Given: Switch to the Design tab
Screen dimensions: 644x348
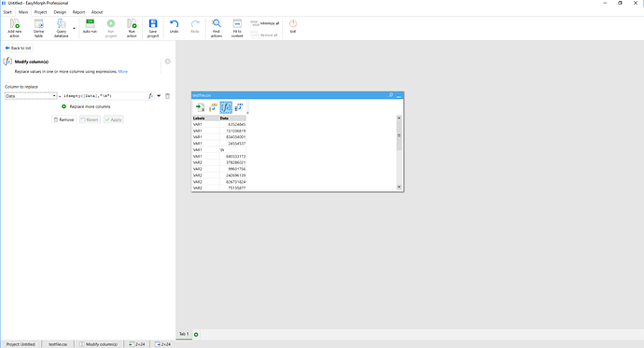Looking at the screenshot, I should coord(60,12).
